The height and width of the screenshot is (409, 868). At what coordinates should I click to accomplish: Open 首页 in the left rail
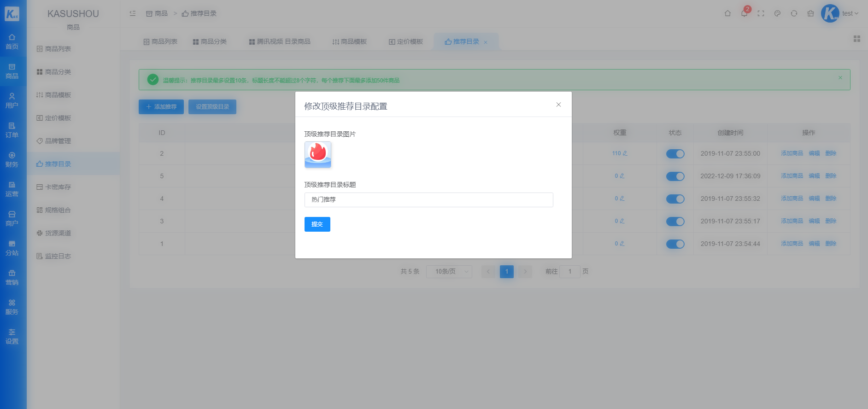(x=12, y=42)
